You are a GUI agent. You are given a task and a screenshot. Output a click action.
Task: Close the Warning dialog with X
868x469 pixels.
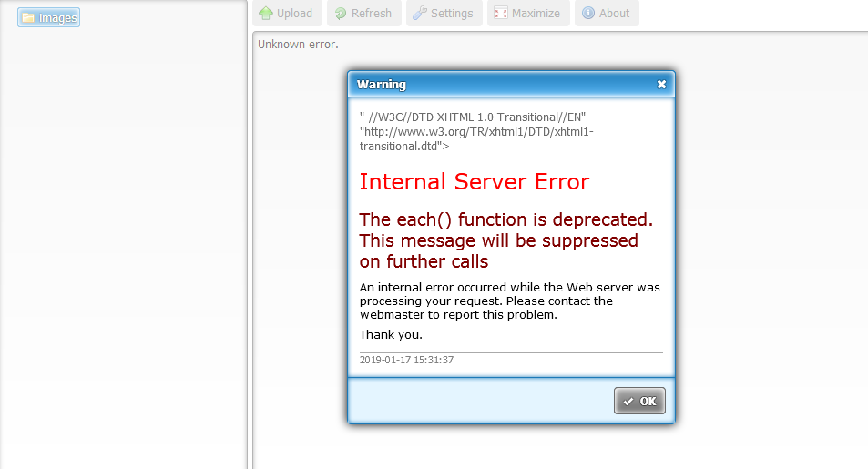661,84
